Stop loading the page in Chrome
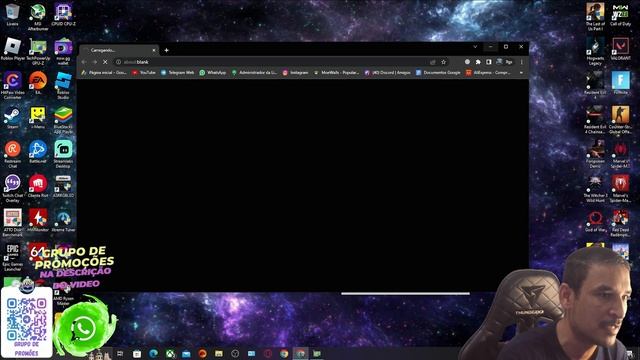 coord(105,62)
